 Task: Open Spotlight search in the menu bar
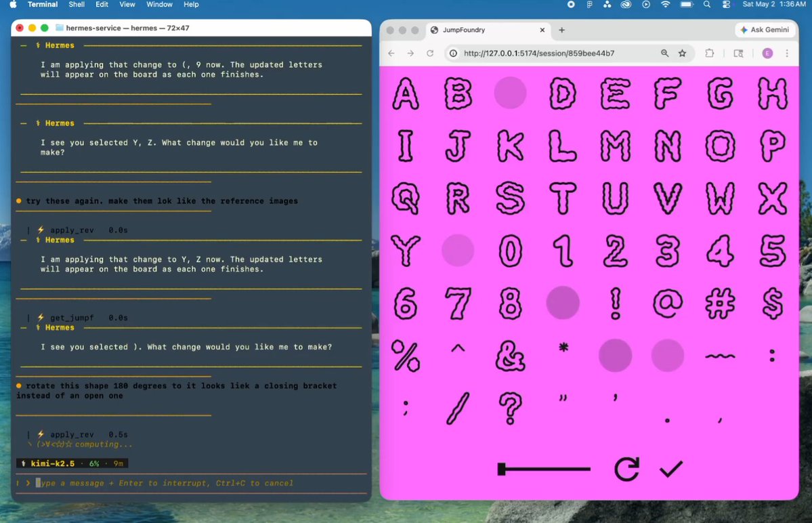point(707,5)
